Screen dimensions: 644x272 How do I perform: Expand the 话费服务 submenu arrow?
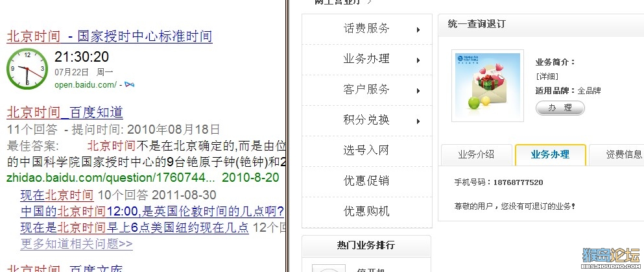click(x=418, y=30)
